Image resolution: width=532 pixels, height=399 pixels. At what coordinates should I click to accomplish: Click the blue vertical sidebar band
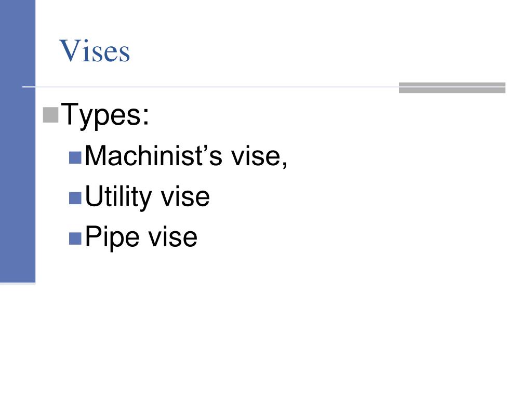pyautogui.click(x=18, y=141)
